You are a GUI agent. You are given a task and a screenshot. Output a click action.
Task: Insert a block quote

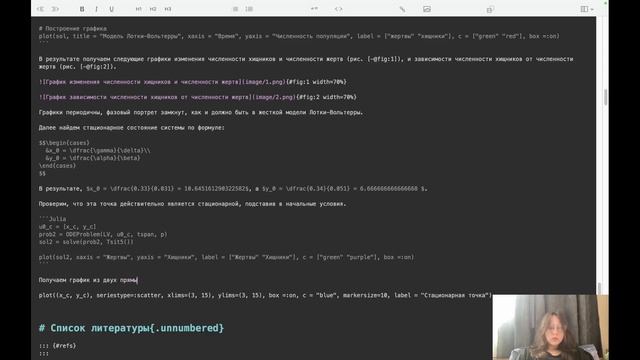(314, 9)
